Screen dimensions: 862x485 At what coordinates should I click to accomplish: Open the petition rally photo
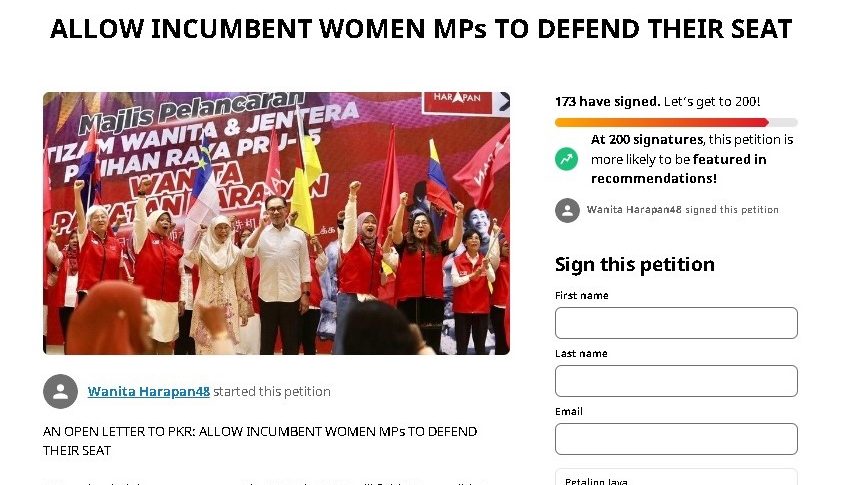click(277, 223)
